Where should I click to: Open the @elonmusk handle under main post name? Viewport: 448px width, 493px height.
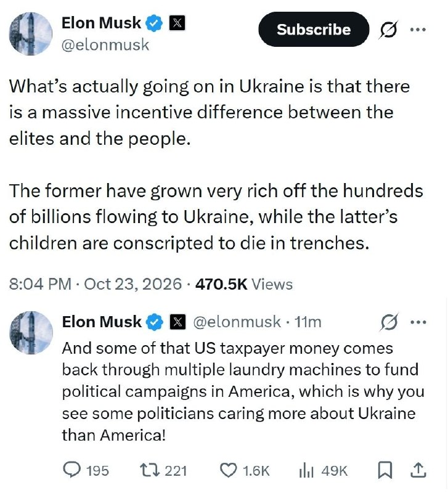(x=105, y=44)
